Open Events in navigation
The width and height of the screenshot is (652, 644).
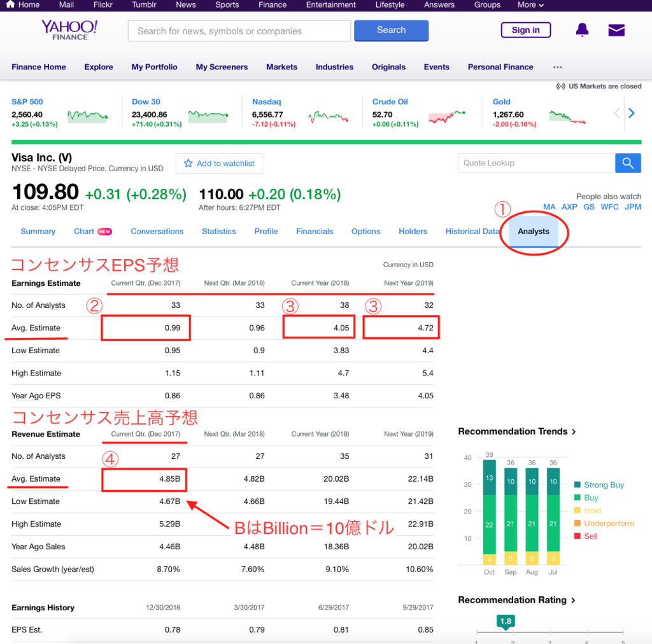click(437, 67)
